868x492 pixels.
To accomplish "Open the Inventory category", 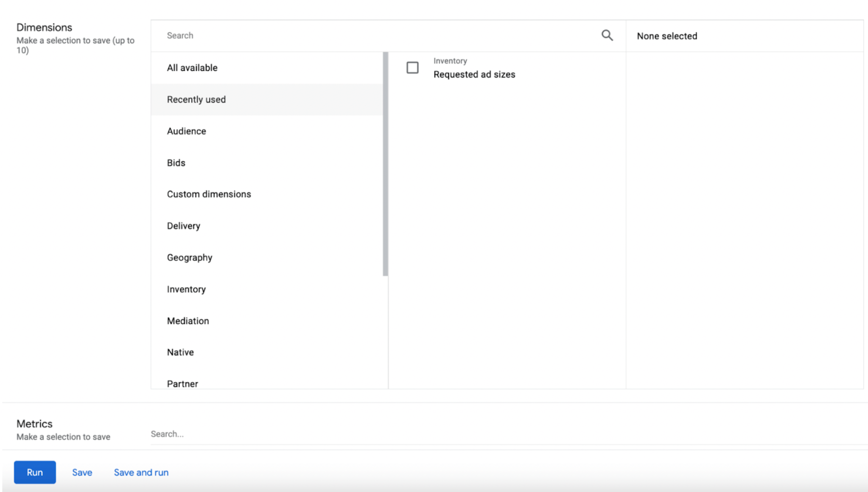I will (186, 289).
